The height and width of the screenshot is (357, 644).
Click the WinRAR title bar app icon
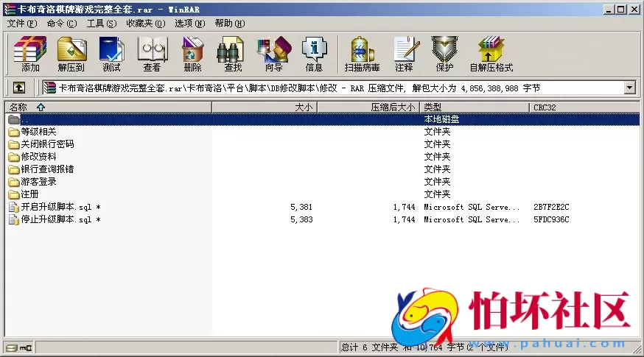click(x=9, y=9)
